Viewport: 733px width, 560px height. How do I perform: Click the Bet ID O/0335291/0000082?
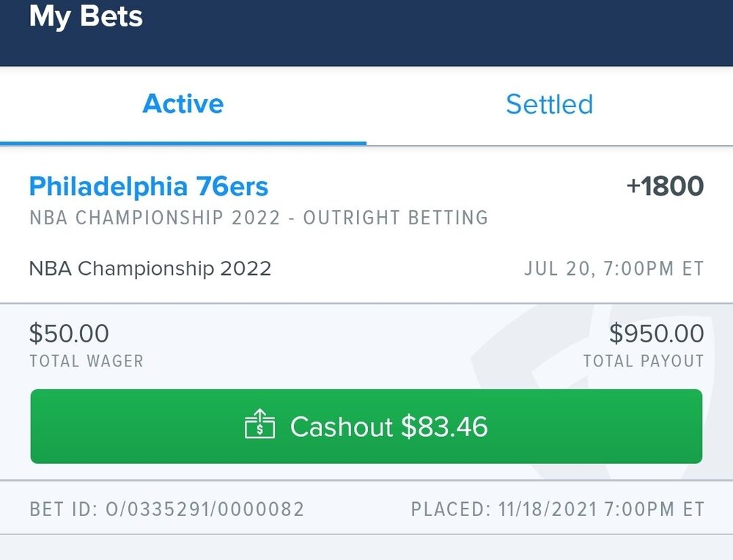(x=166, y=507)
